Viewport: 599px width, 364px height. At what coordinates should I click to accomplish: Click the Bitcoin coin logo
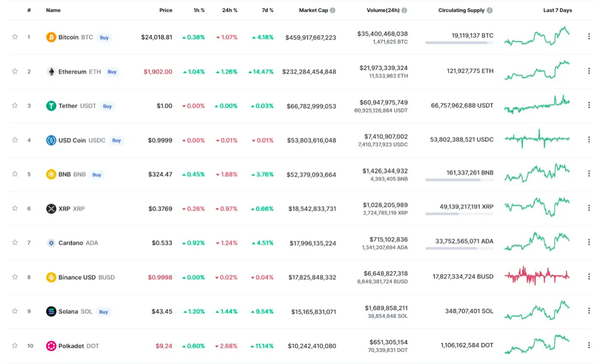pyautogui.click(x=51, y=37)
